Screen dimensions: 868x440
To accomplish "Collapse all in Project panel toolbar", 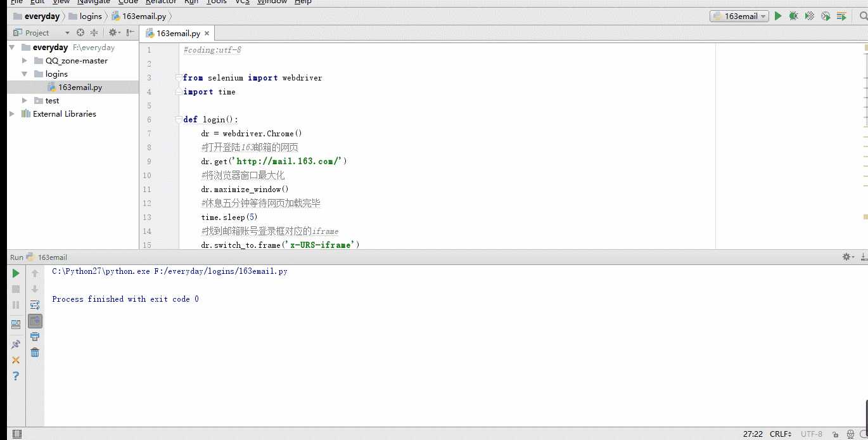I will [94, 32].
